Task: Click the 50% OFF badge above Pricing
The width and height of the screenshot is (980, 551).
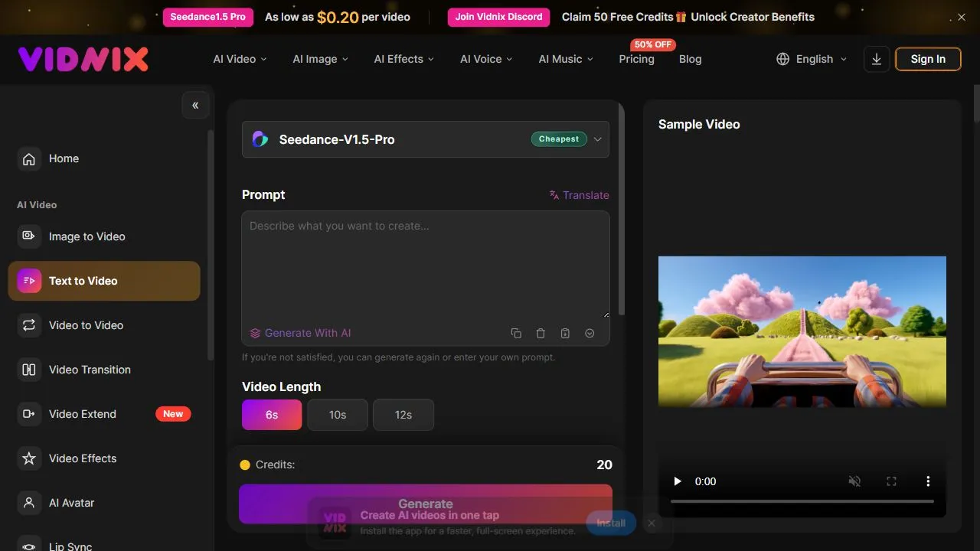Action: [653, 44]
